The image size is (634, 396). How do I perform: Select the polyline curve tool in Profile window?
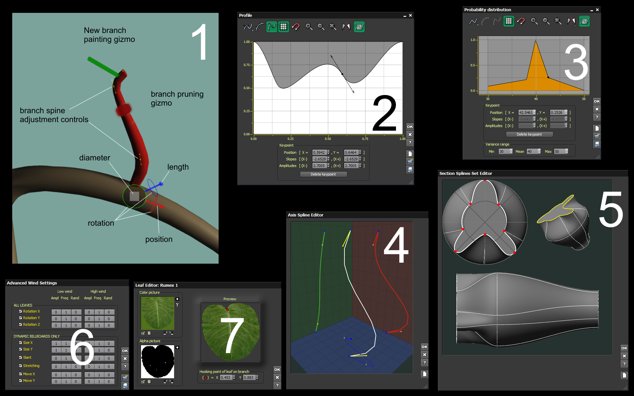pyautogui.click(x=247, y=27)
